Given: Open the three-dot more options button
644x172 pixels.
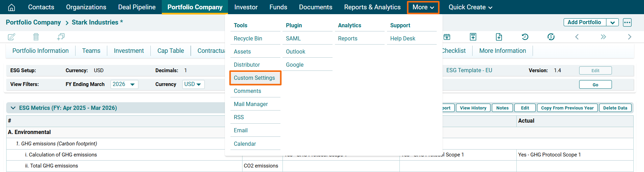Looking at the screenshot, I should pos(627,22).
